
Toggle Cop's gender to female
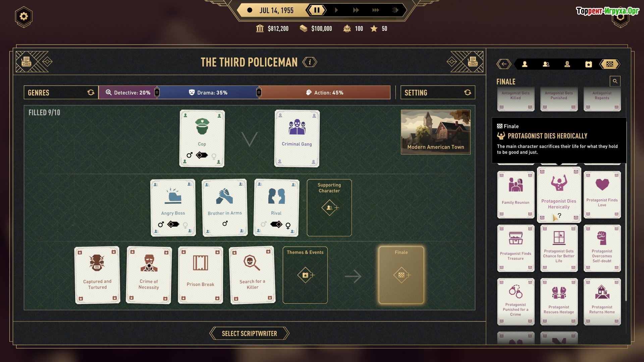click(x=214, y=156)
